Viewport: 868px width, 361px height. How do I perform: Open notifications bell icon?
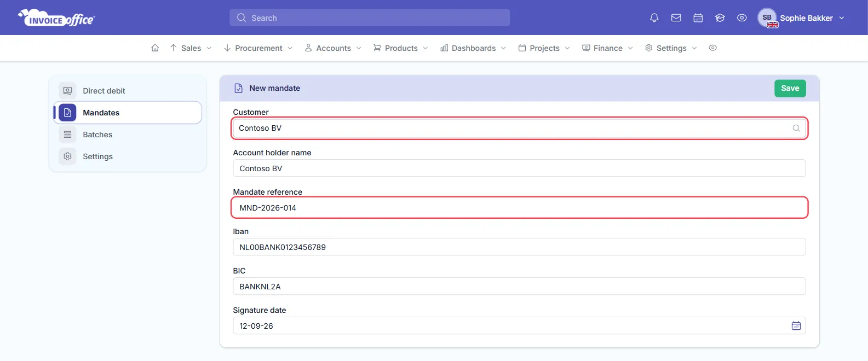pos(654,18)
